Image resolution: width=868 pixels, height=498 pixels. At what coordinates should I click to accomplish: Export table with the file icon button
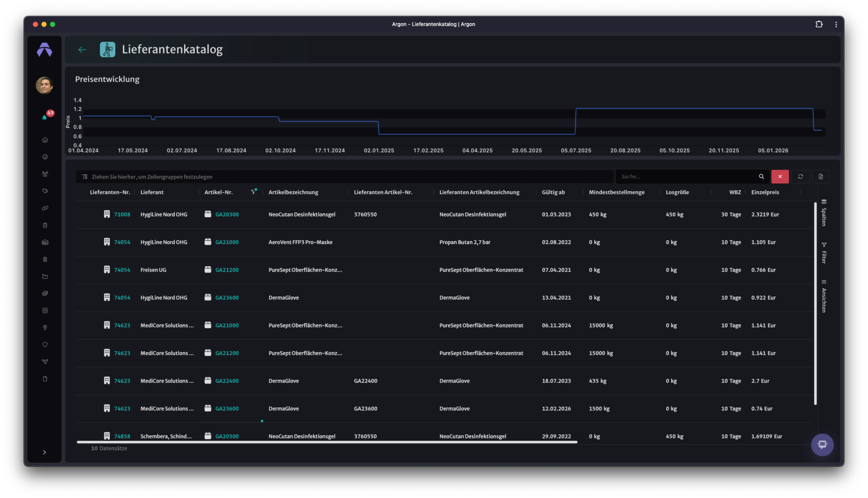point(821,176)
